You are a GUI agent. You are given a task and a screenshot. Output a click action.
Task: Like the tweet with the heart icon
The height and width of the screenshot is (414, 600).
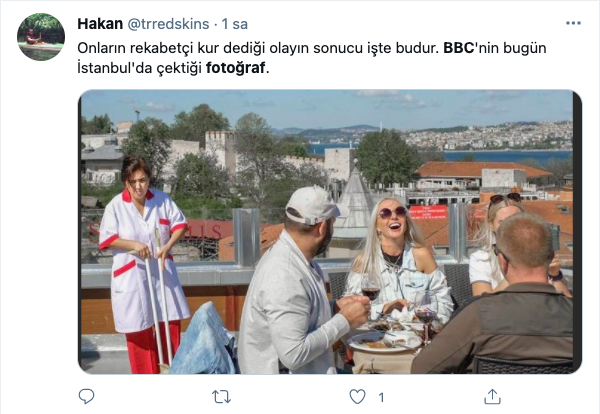357,397
